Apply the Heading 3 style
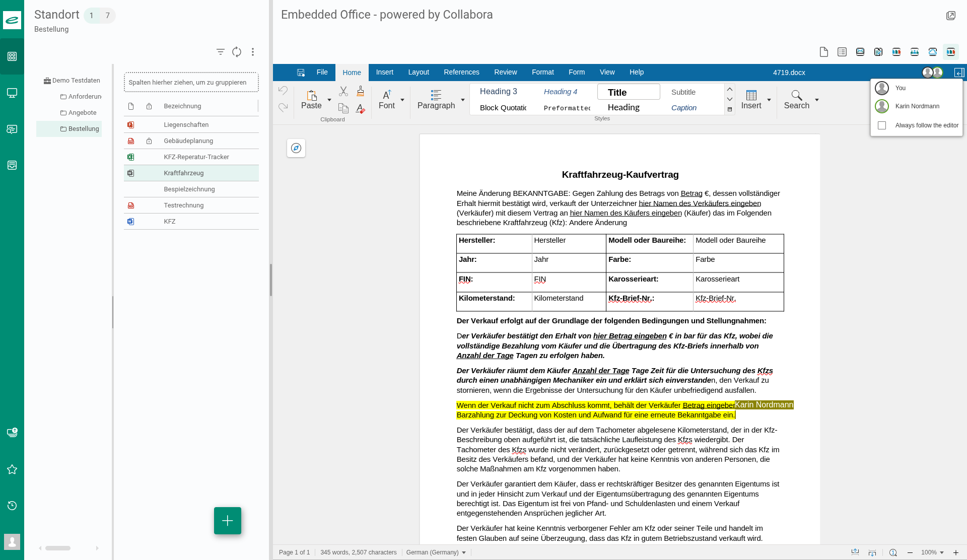The width and height of the screenshot is (967, 560). tap(498, 92)
